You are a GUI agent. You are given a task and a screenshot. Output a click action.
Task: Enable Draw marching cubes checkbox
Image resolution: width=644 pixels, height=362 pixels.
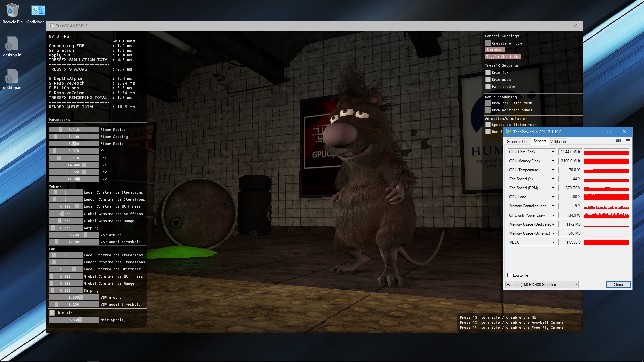[488, 110]
